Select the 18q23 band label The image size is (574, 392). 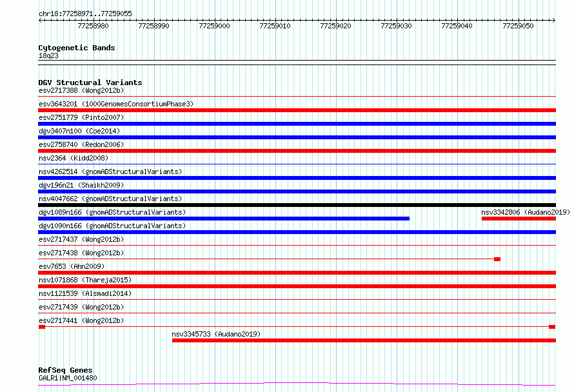[48, 55]
